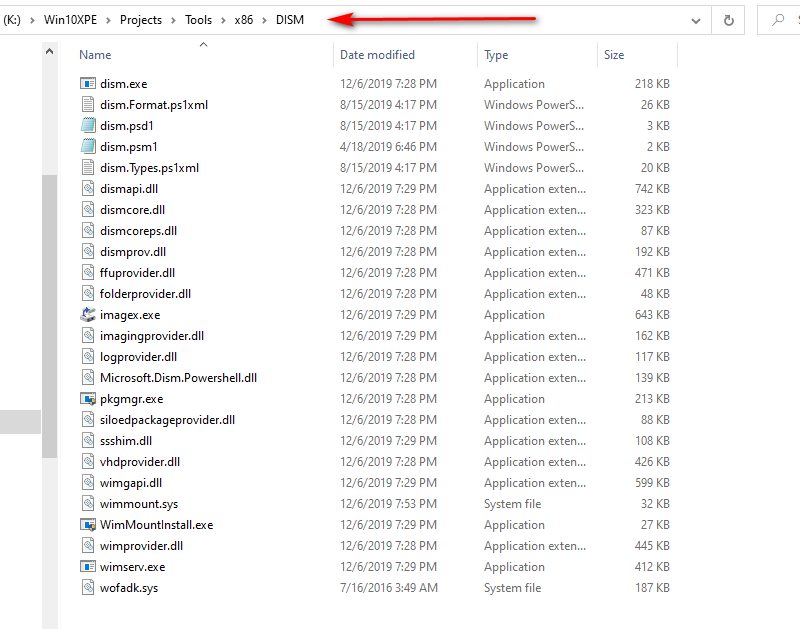The height and width of the screenshot is (629, 800).
Task: Select the vhdprovider.dll file name
Action: [x=140, y=462]
